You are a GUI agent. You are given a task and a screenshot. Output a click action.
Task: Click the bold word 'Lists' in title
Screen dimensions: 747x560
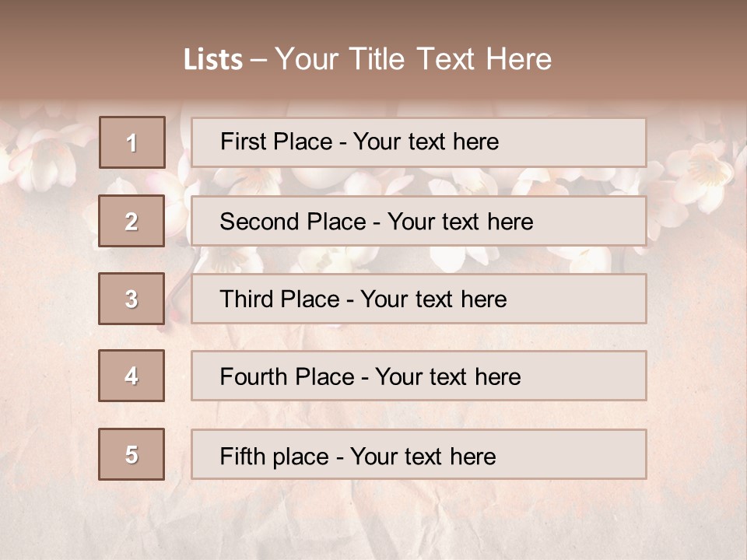point(213,60)
